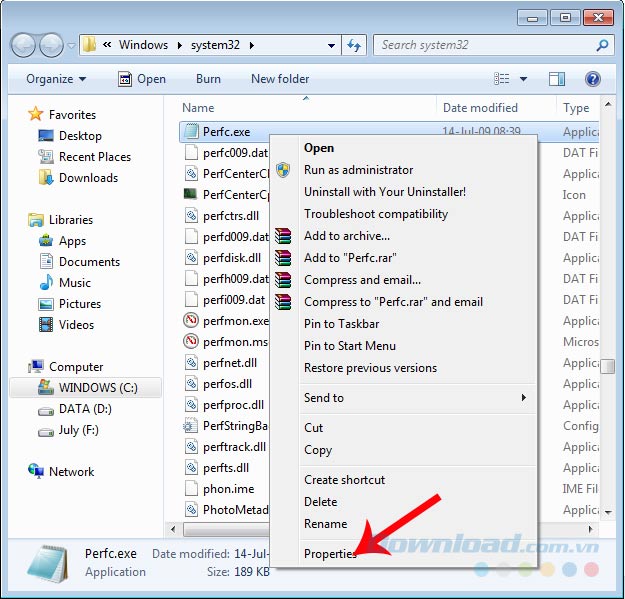625x599 pixels.
Task: Open the Videos library icon
Action: [x=46, y=324]
